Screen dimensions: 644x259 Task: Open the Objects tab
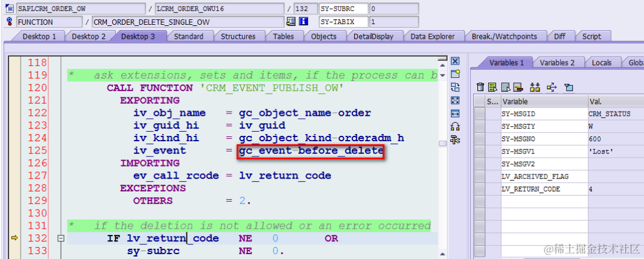(324, 37)
